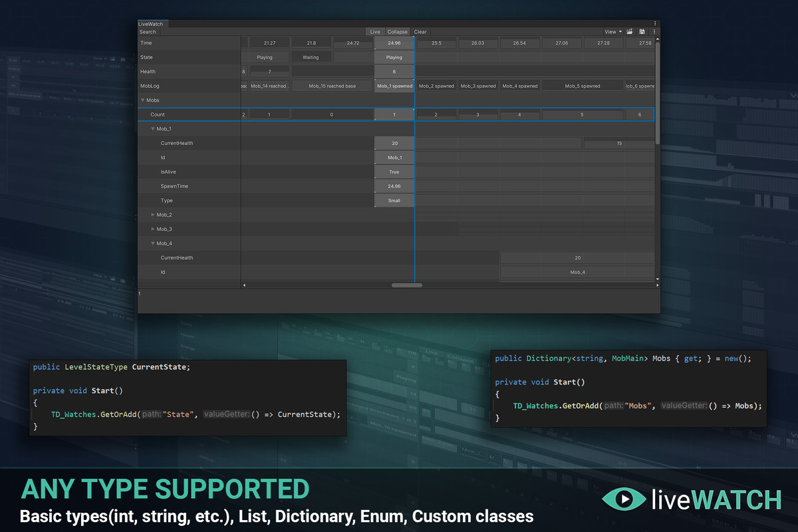Open the View dropdown
Image resolution: width=798 pixels, height=532 pixels.
(612, 31)
